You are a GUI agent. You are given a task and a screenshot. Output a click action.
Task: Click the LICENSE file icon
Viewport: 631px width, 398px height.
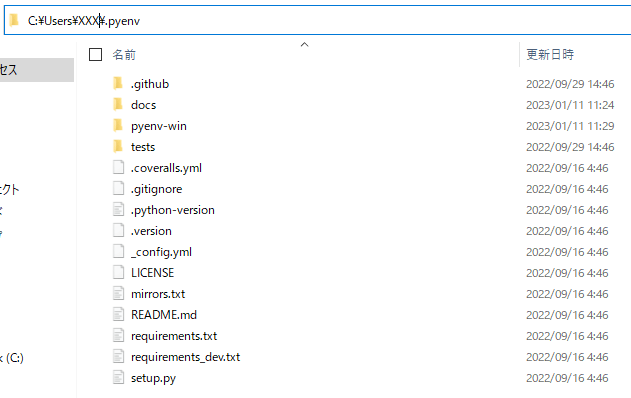click(118, 272)
